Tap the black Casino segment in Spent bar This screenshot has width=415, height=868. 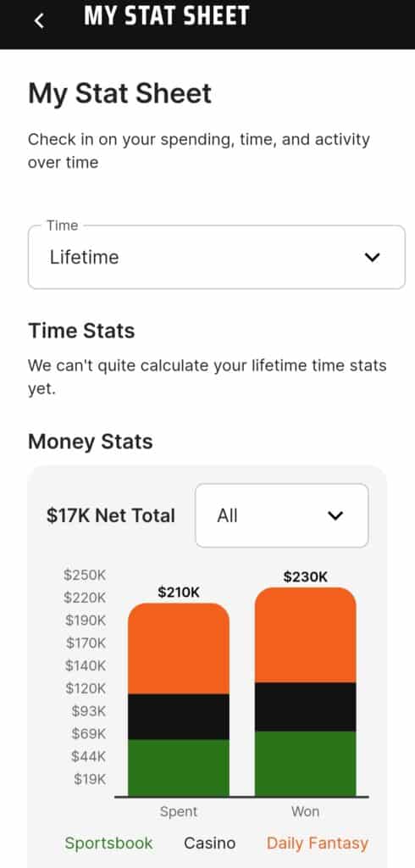click(x=178, y=717)
